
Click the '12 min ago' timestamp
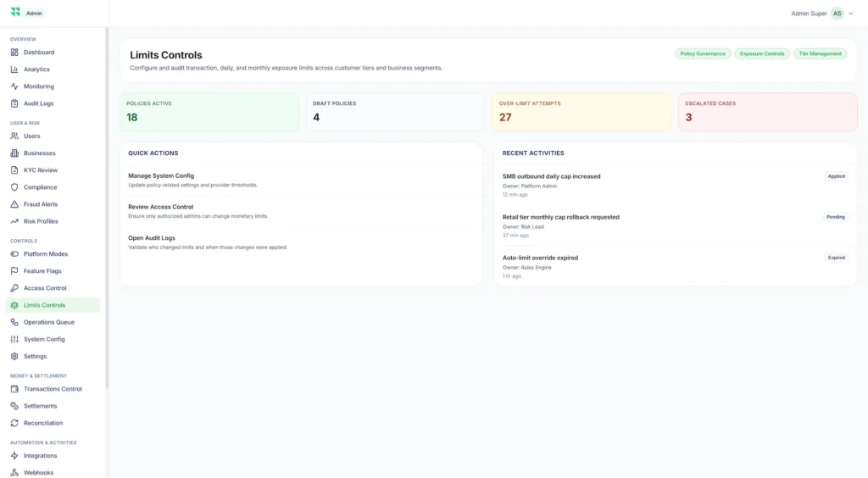point(515,195)
